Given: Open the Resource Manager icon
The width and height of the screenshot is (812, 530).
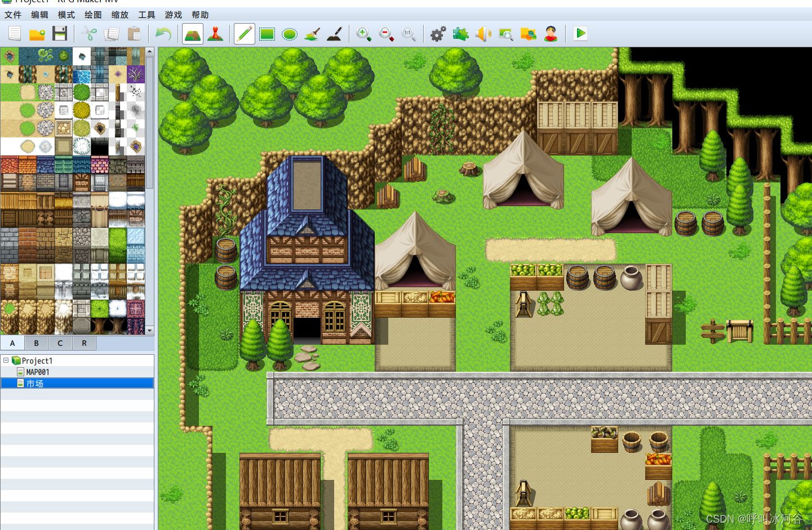Looking at the screenshot, I should coord(529,34).
